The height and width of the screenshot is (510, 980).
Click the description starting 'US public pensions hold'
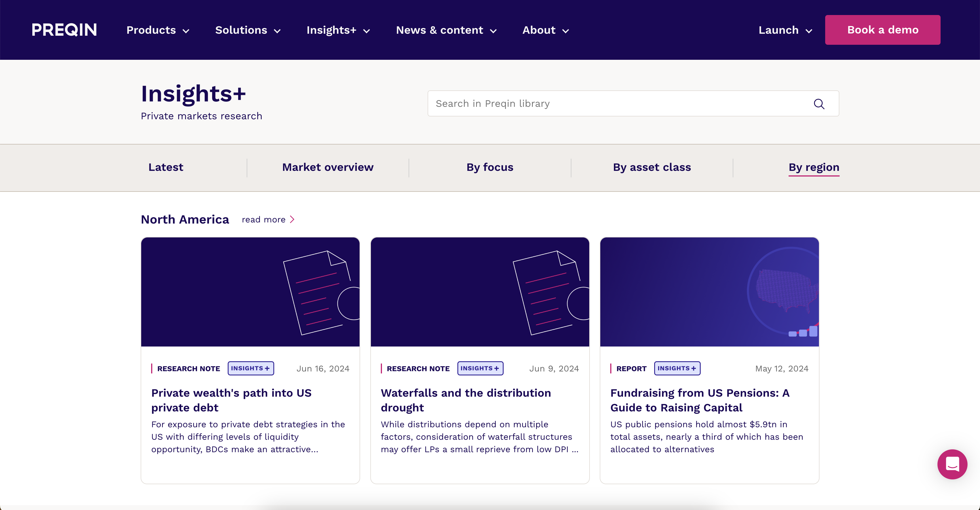707,437
